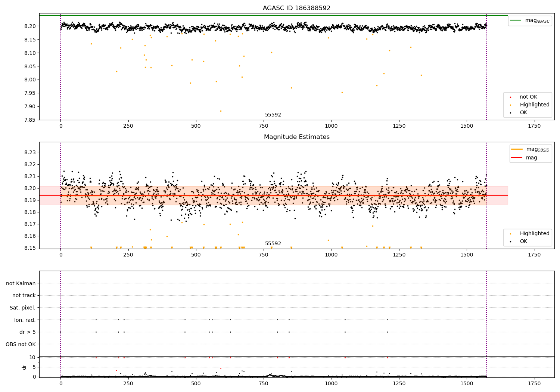This screenshot has height=392, width=560.
Task: Click the "Sat. pixel." row label
Action: (x=22, y=308)
